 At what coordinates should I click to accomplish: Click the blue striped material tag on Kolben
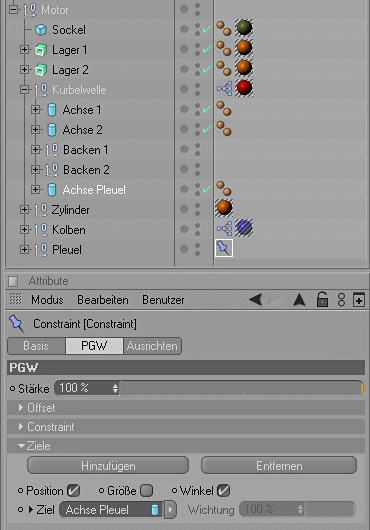point(244,227)
